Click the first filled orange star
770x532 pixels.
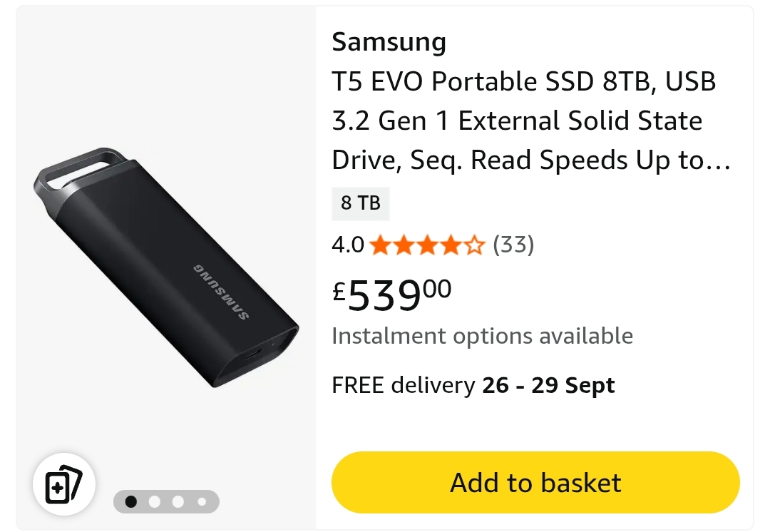pyautogui.click(x=381, y=245)
